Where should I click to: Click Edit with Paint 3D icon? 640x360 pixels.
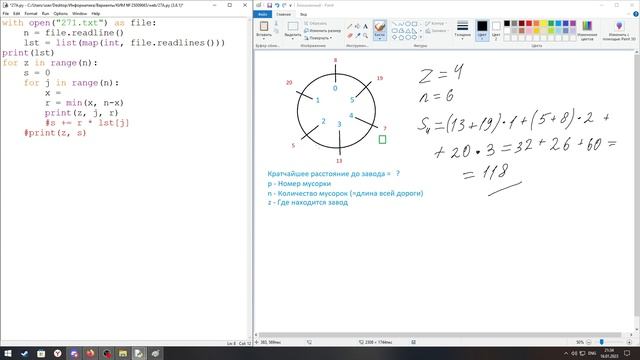[619, 26]
